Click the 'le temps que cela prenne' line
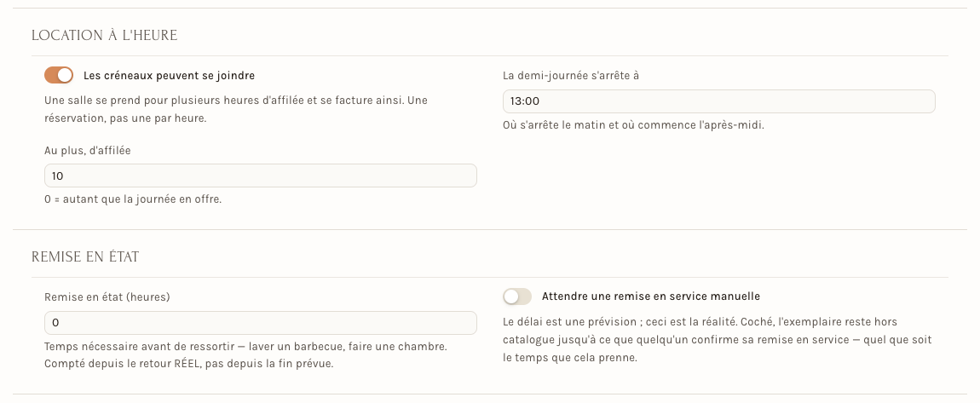The width and height of the screenshot is (980, 403). [570, 359]
